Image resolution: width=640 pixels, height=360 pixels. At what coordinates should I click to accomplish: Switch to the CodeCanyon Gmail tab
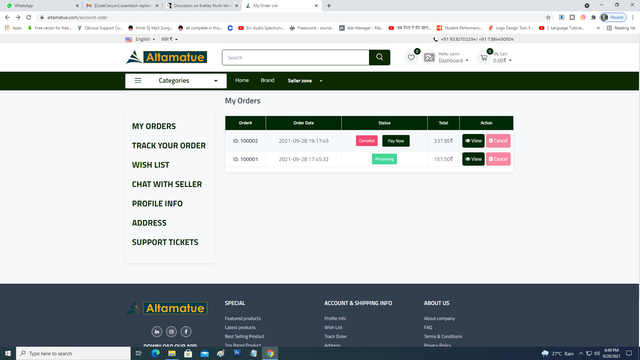click(x=122, y=6)
